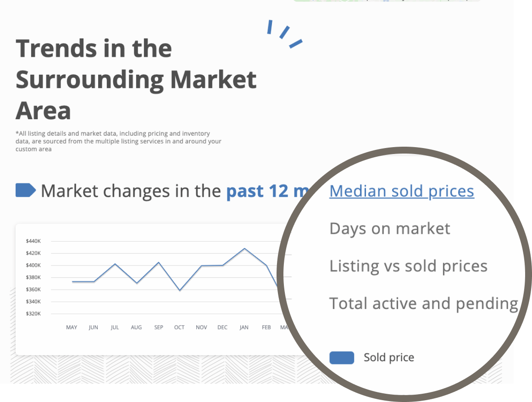Viewport: 532px width, 402px height.
Task: Click the Sold price legend label
Action: (x=389, y=358)
